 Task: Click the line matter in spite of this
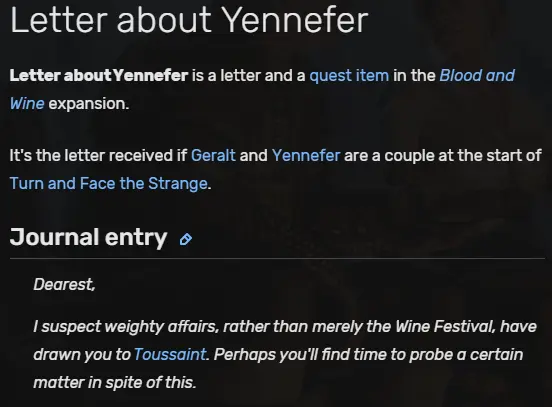[x=114, y=383]
